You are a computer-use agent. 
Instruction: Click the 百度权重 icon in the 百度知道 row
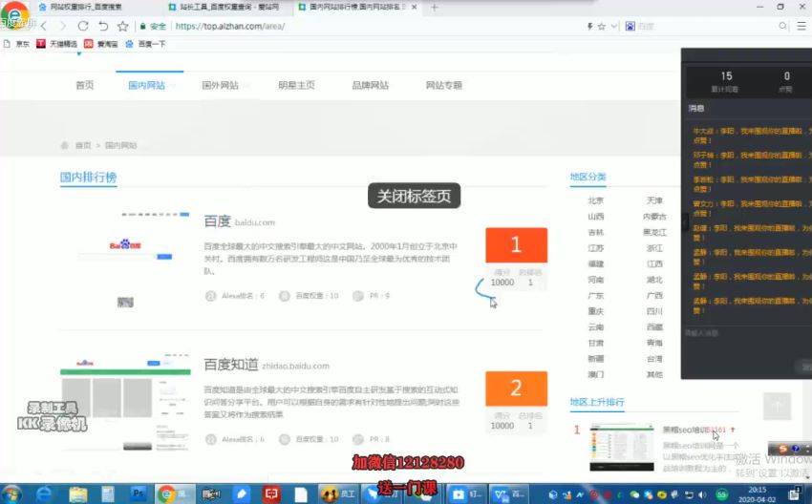click(x=285, y=439)
